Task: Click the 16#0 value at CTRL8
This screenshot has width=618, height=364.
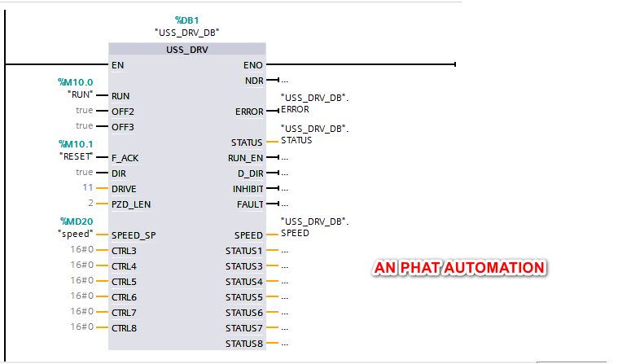Action: tap(81, 327)
